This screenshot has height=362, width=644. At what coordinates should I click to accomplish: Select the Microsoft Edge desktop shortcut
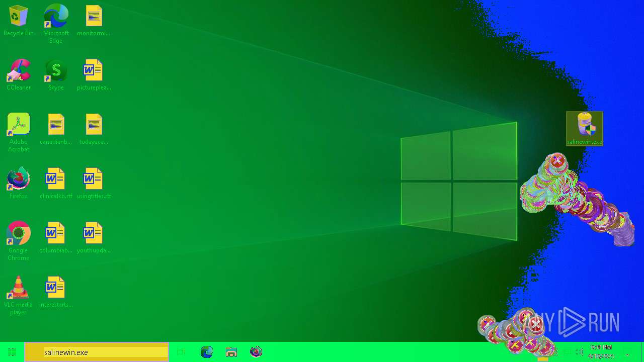point(56,24)
